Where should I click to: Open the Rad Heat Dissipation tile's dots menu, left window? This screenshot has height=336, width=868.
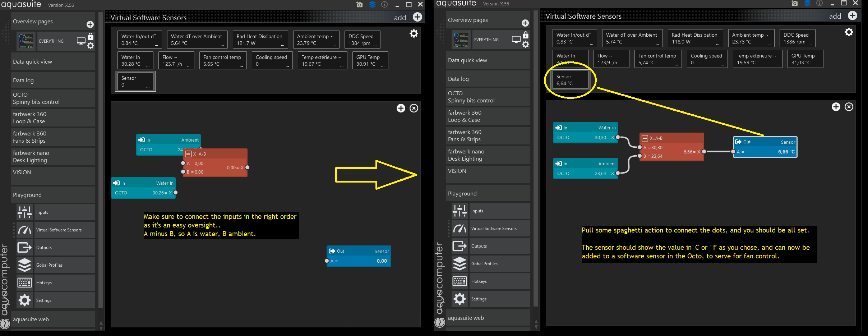[282, 45]
